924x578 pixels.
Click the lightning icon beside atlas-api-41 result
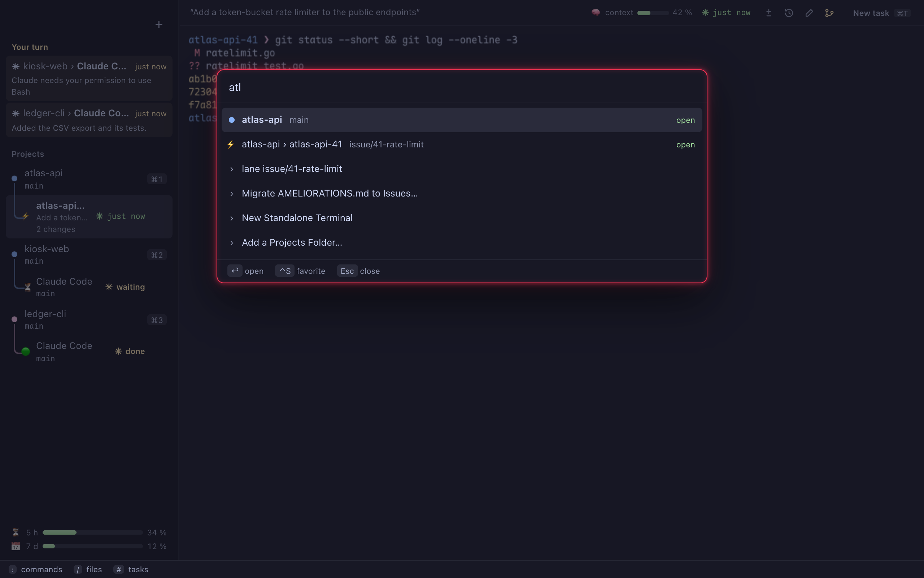click(x=231, y=144)
